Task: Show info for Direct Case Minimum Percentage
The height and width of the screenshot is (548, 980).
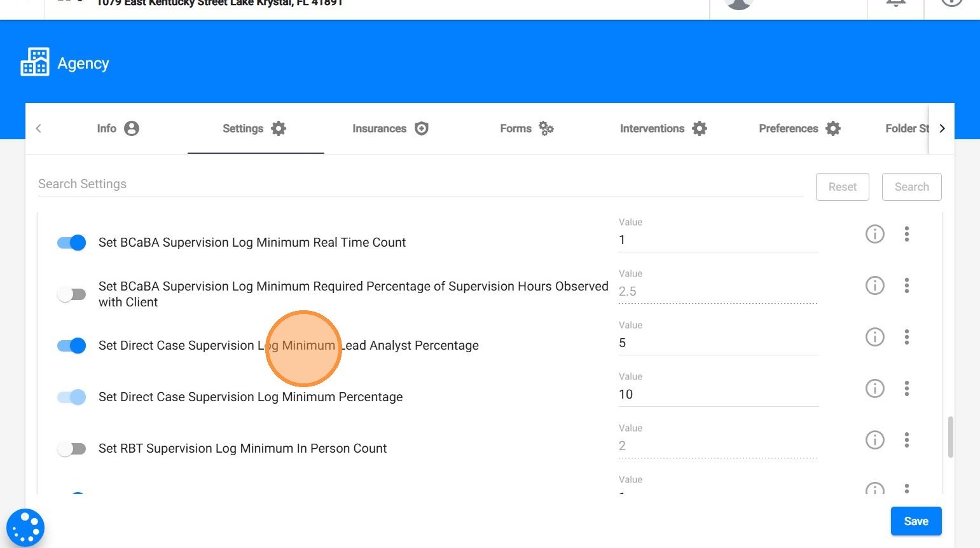Action: [x=874, y=388]
